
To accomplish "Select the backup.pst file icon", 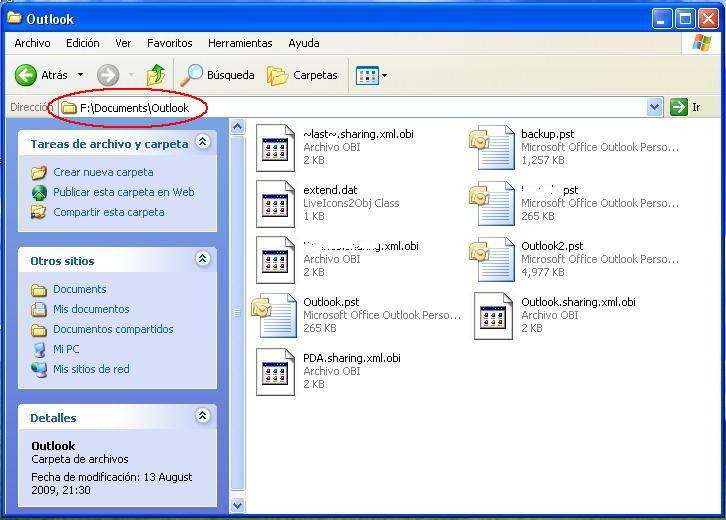I will click(492, 147).
